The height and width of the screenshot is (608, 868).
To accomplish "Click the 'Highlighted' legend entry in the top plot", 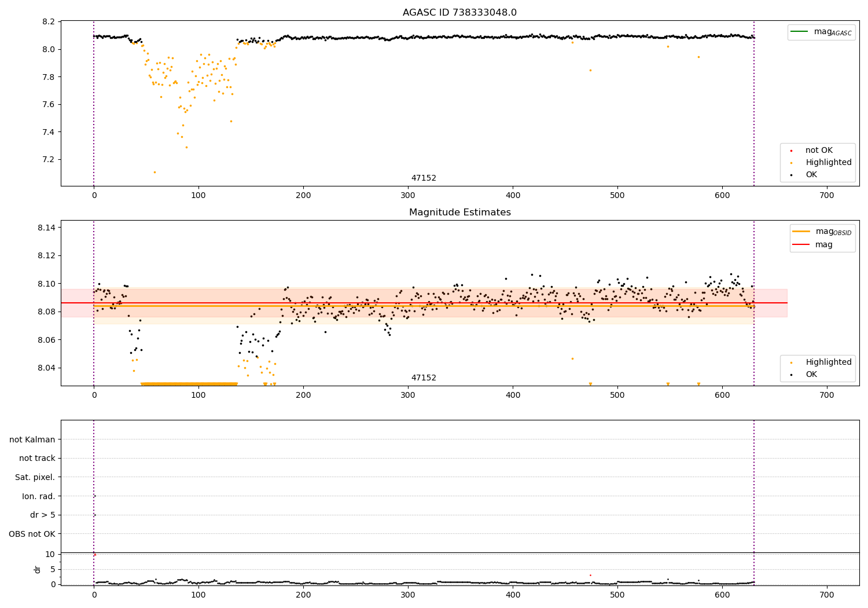I will point(829,163).
